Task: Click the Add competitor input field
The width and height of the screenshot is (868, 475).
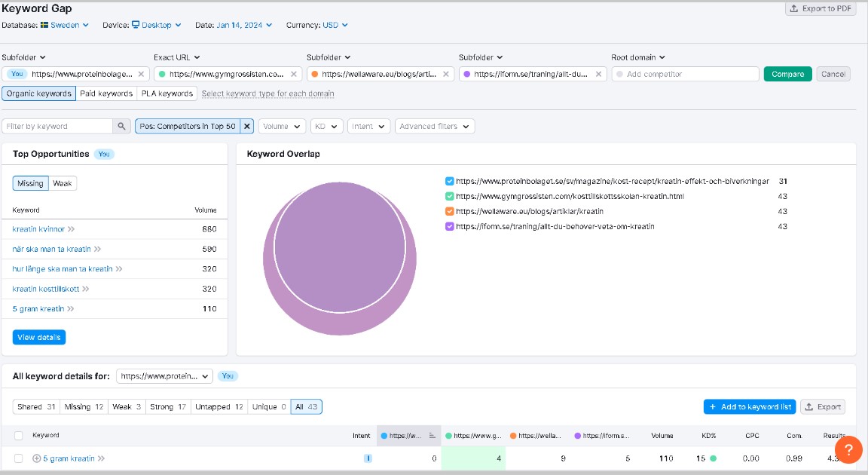Action: 686,74
